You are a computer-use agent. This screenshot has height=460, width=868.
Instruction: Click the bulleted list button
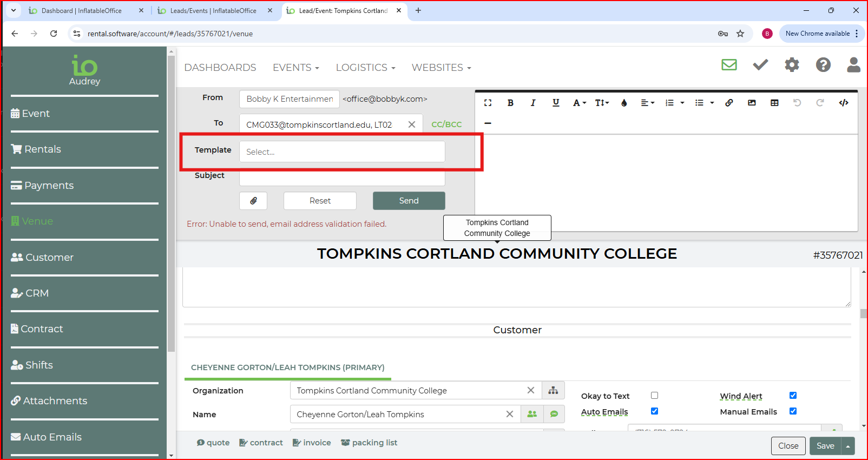coord(699,103)
